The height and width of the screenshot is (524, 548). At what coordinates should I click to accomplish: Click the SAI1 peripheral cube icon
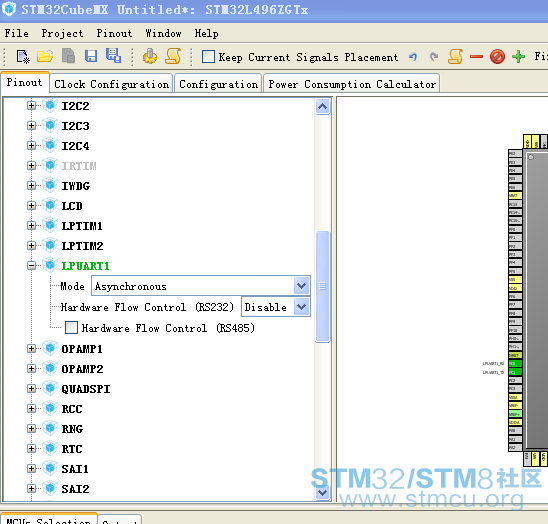coord(50,468)
